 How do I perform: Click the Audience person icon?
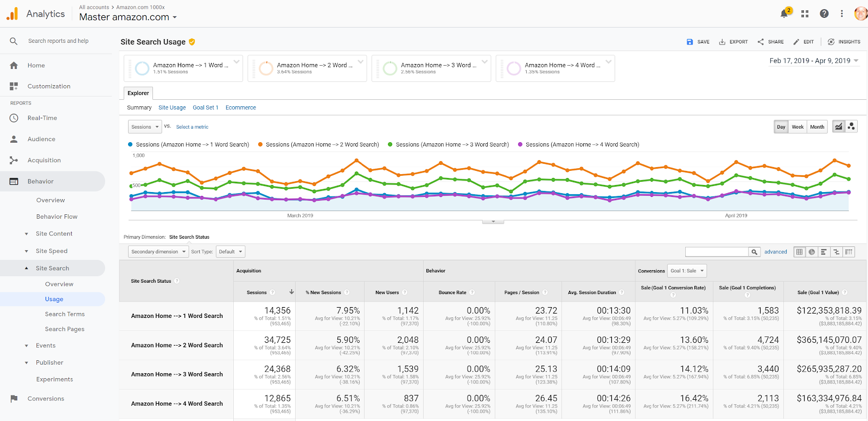coord(14,139)
